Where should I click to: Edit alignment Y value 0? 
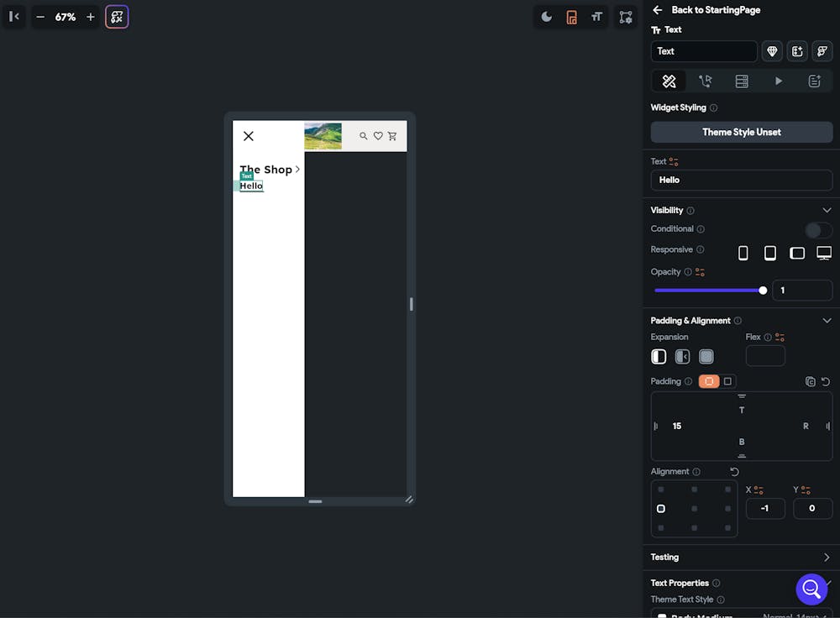(x=812, y=508)
